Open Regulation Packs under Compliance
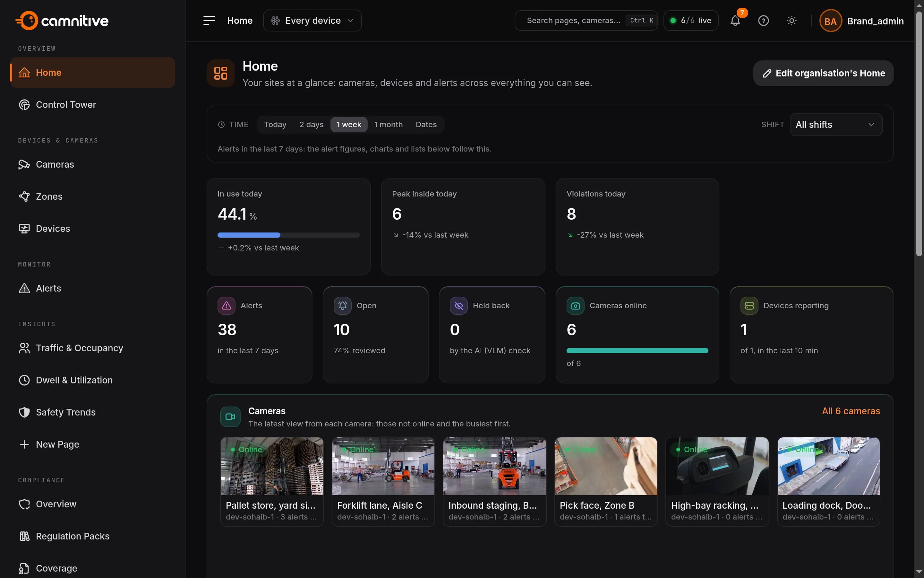The image size is (924, 578). 92,536
